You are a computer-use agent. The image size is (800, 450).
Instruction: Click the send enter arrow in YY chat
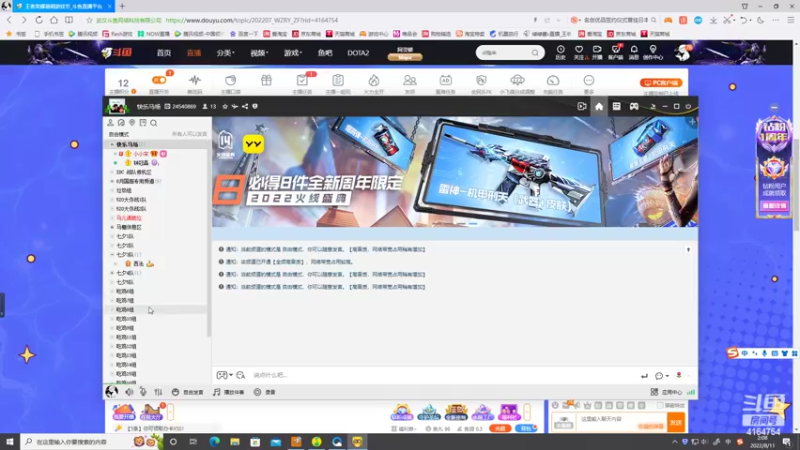click(644, 376)
